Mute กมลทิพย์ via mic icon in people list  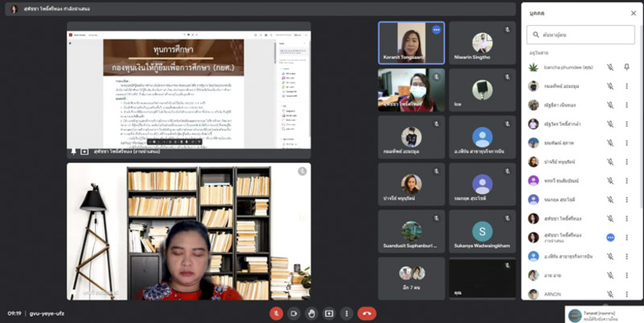click(610, 86)
